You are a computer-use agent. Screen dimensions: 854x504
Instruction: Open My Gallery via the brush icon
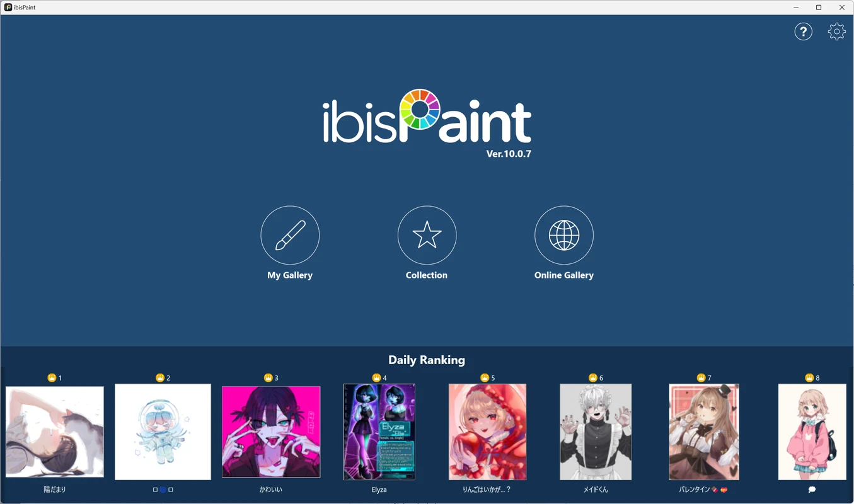(x=290, y=234)
